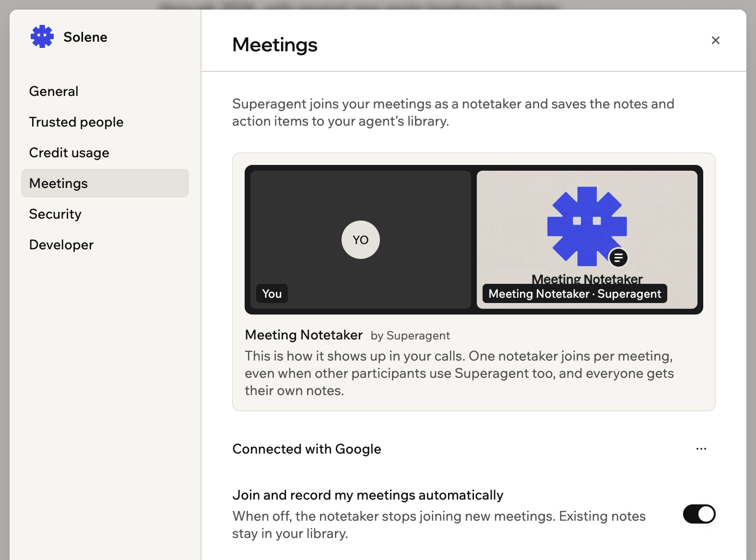756x560 pixels.
Task: Click the 'Meetings' page title
Action: (275, 45)
